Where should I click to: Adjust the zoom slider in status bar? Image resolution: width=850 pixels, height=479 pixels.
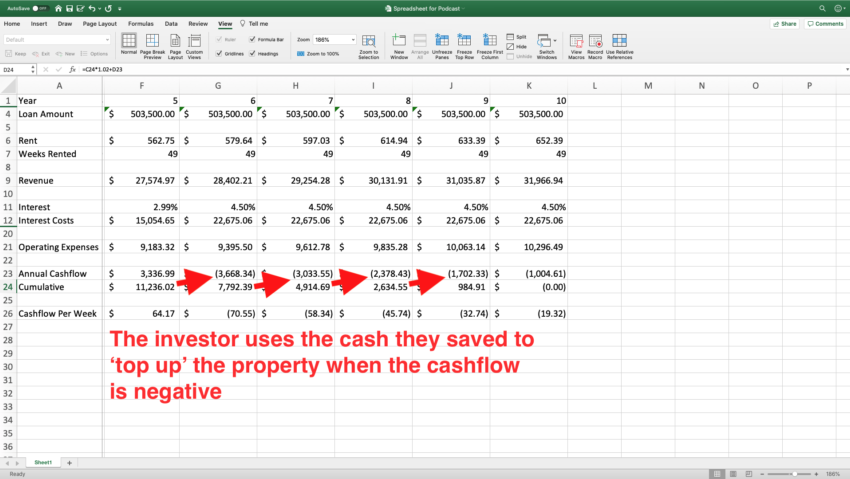(x=795, y=474)
